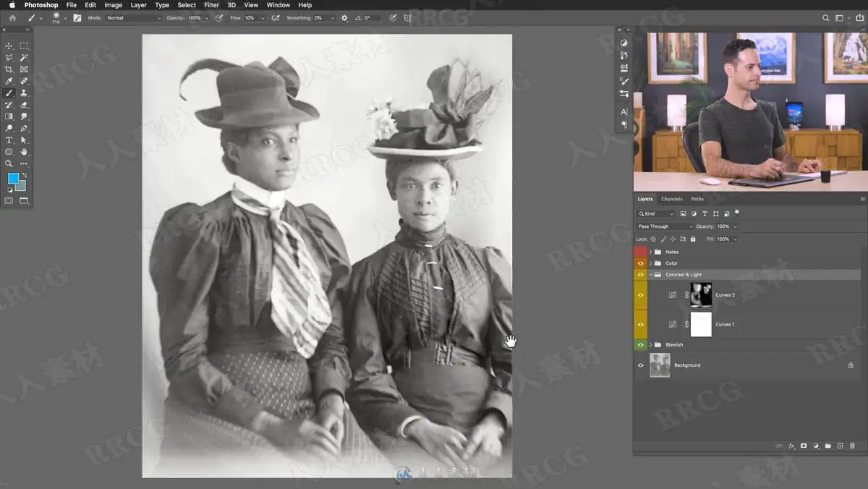Open the Filter menu
This screenshot has height=489, width=868.
pyautogui.click(x=211, y=5)
